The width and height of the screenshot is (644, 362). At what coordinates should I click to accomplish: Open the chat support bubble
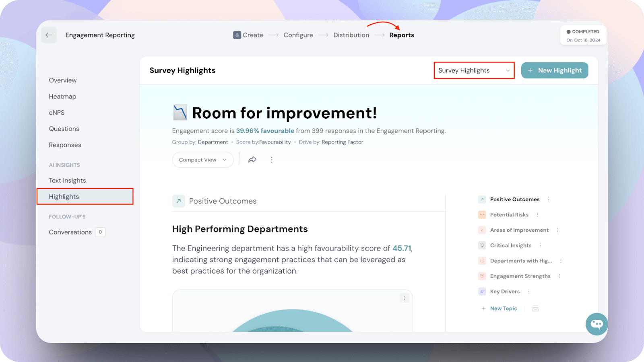pyautogui.click(x=597, y=324)
